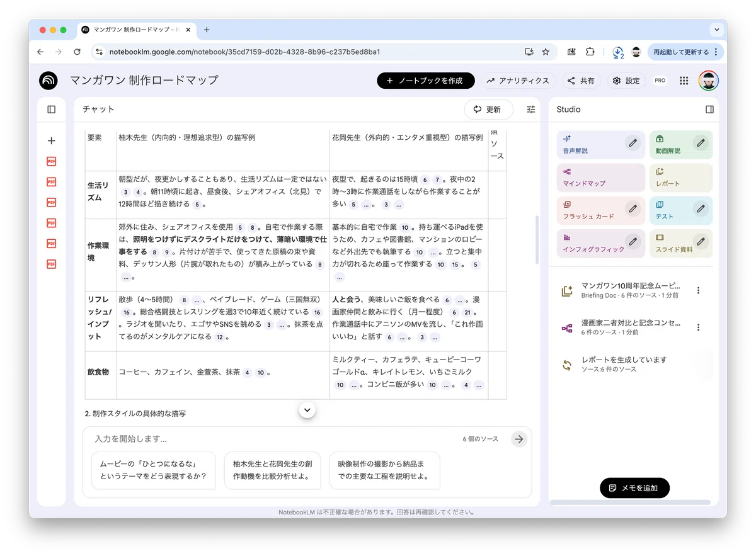Edit インフォグラフィック with pencil icon
756x556 pixels.
coord(633,241)
